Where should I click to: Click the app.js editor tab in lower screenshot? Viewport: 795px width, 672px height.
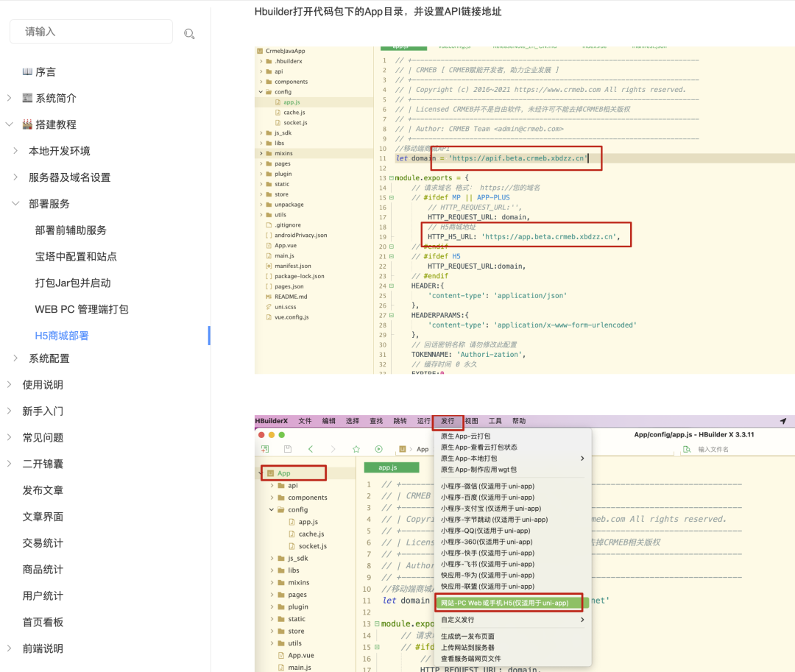(391, 467)
